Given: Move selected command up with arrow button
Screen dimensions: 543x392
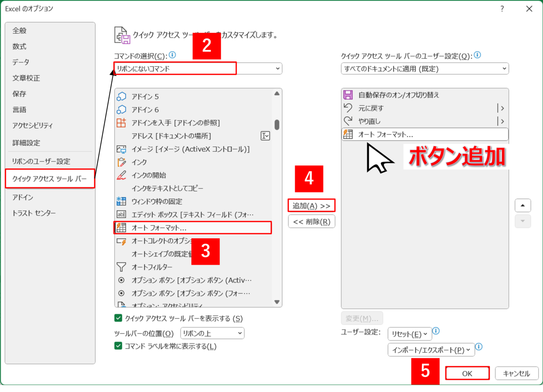Looking at the screenshot, I should click(523, 205).
